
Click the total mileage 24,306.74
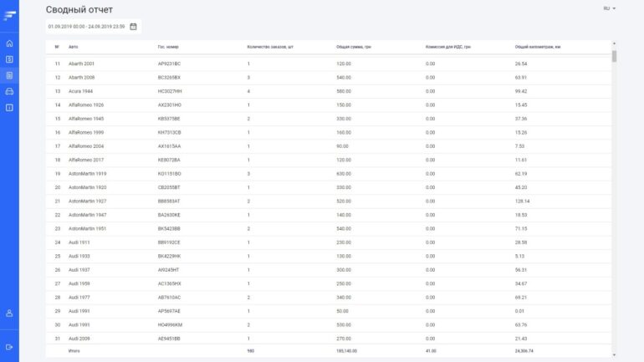pyautogui.click(x=524, y=351)
